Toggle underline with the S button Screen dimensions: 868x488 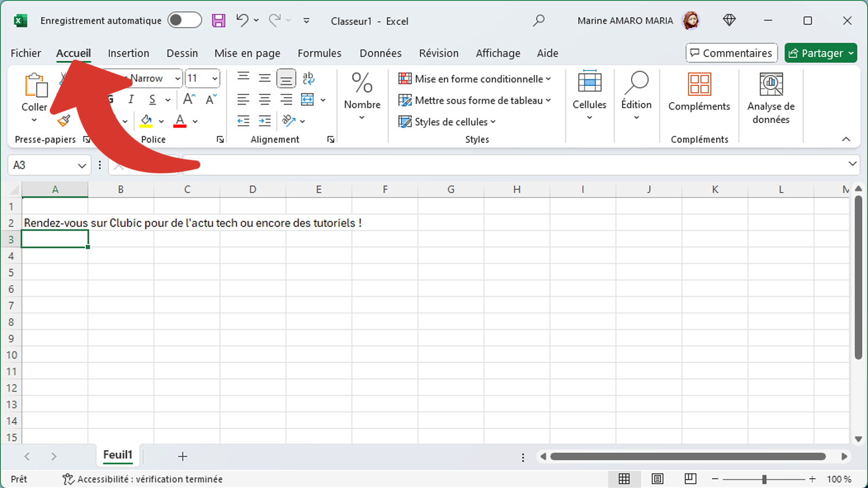coord(151,99)
